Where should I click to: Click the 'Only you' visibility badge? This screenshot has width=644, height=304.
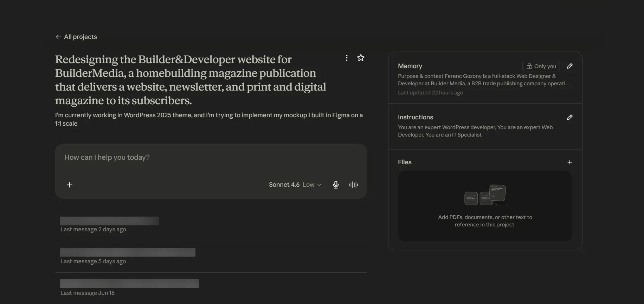[541, 66]
